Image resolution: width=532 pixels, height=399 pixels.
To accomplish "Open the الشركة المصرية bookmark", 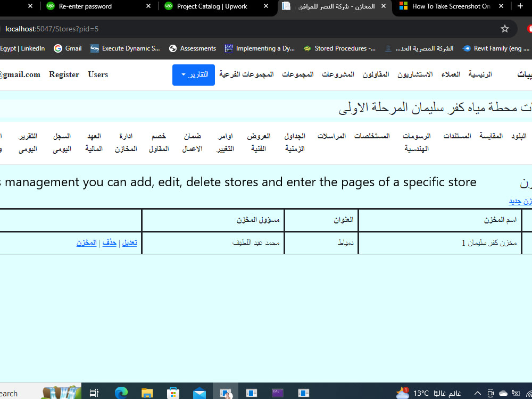I will pos(419,48).
